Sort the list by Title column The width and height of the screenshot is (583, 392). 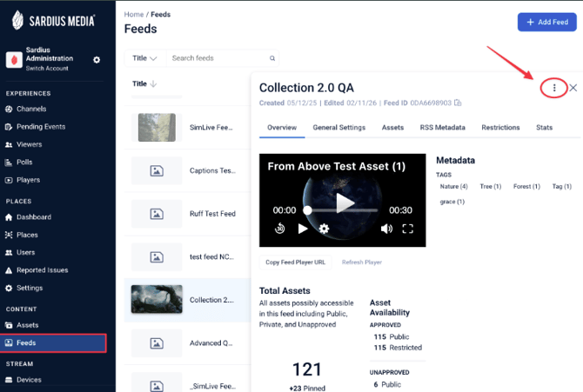tap(144, 84)
